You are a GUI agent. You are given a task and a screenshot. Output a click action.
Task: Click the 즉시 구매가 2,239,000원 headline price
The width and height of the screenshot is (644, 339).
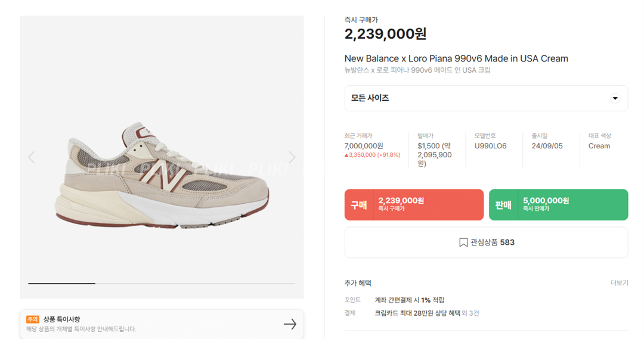385,34
